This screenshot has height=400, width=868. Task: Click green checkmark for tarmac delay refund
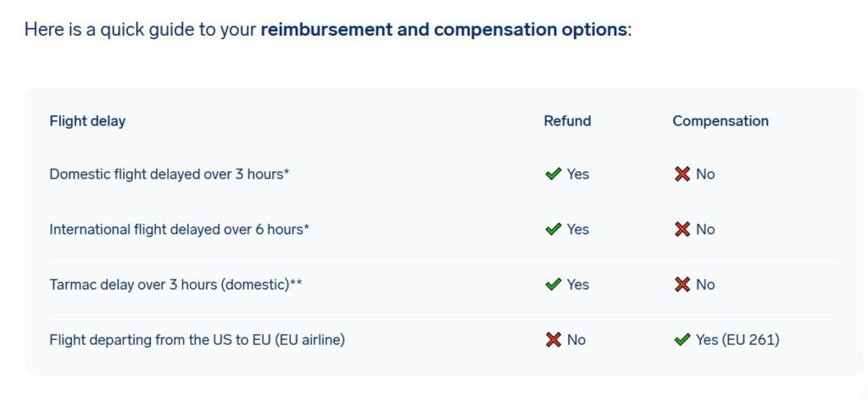554,285
